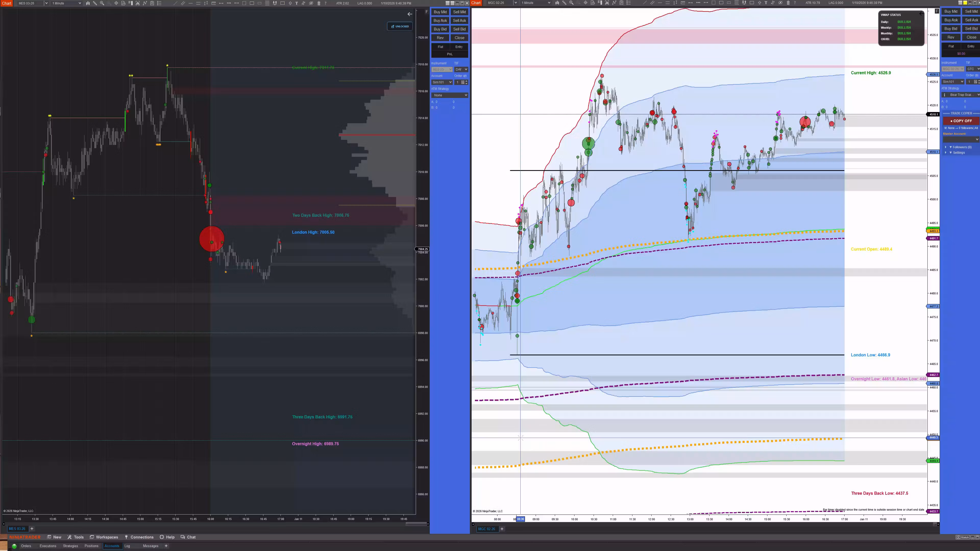The height and width of the screenshot is (551, 980).
Task: Select the Crosshair tool on the left chart toolbar
Action: click(116, 3)
